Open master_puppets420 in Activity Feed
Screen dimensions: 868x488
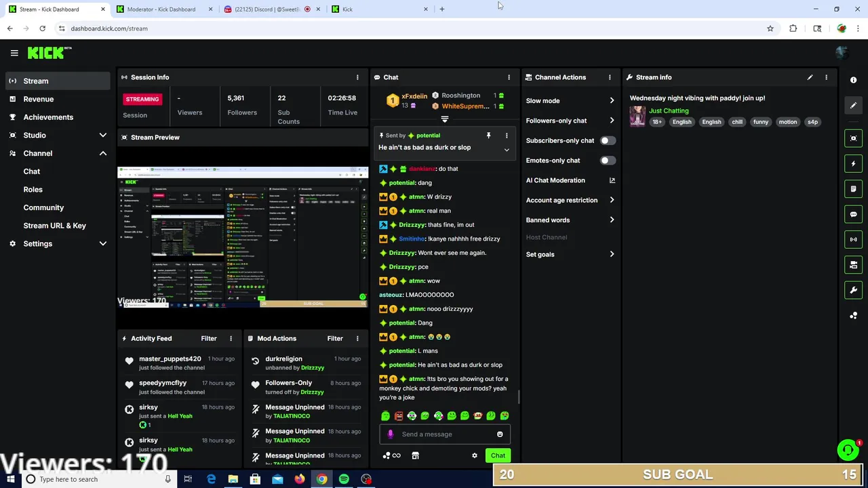click(170, 359)
